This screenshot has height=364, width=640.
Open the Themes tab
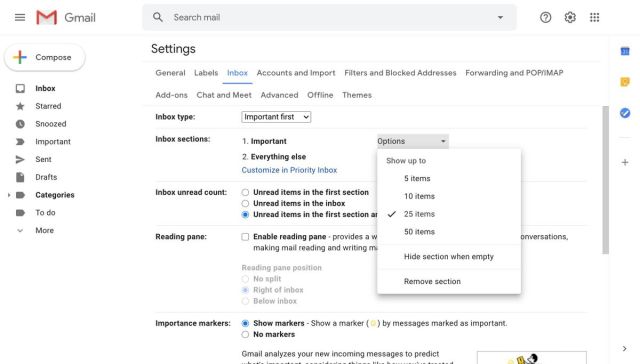coord(357,95)
